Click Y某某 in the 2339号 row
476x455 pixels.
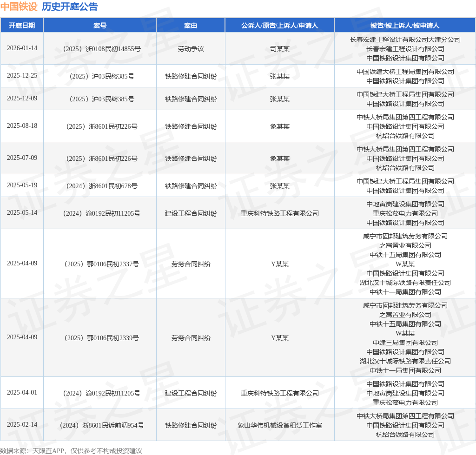click(x=279, y=338)
